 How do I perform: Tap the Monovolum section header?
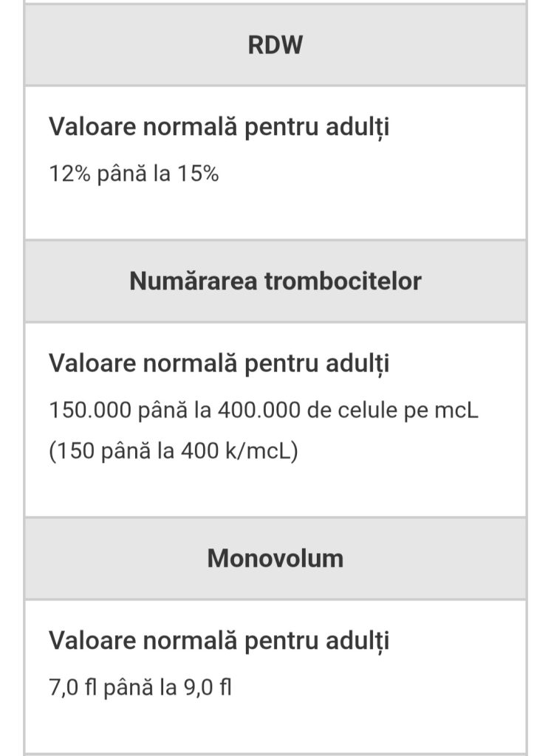[x=275, y=558]
